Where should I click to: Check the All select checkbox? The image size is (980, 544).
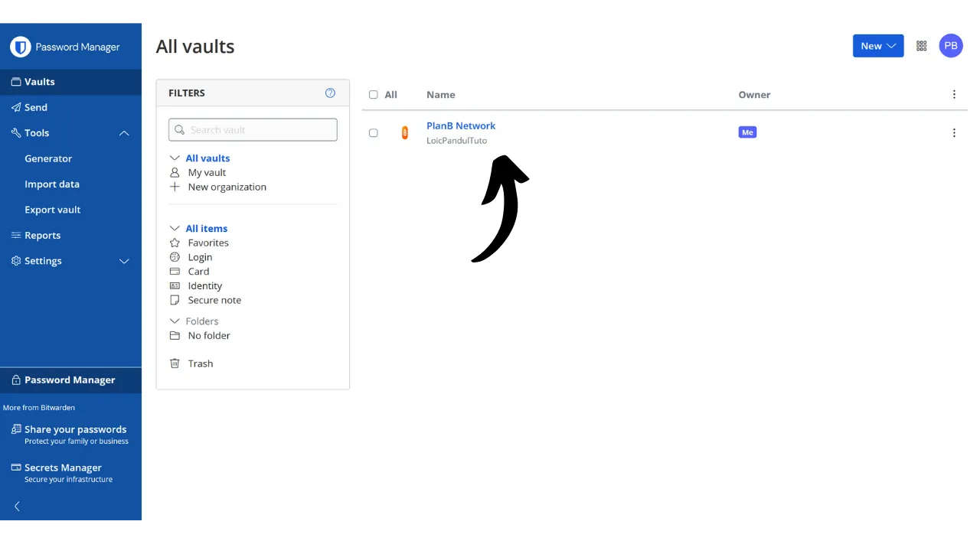[x=374, y=95]
